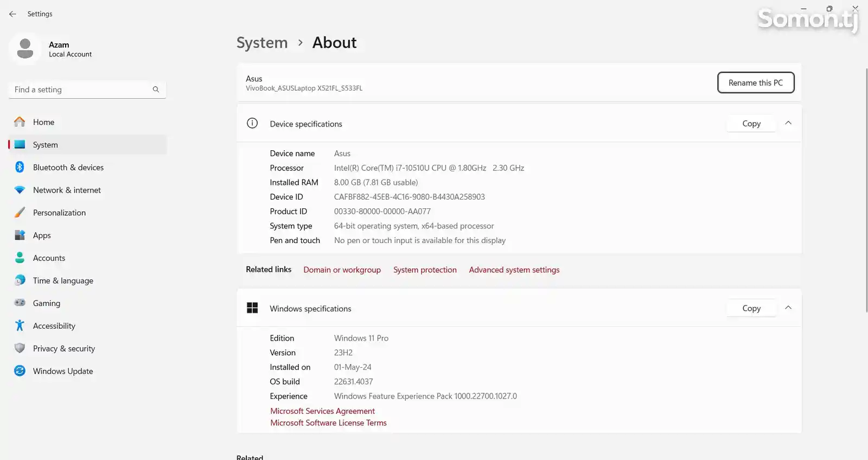Click the Accounts person icon
Image resolution: width=868 pixels, height=460 pixels.
pos(20,258)
